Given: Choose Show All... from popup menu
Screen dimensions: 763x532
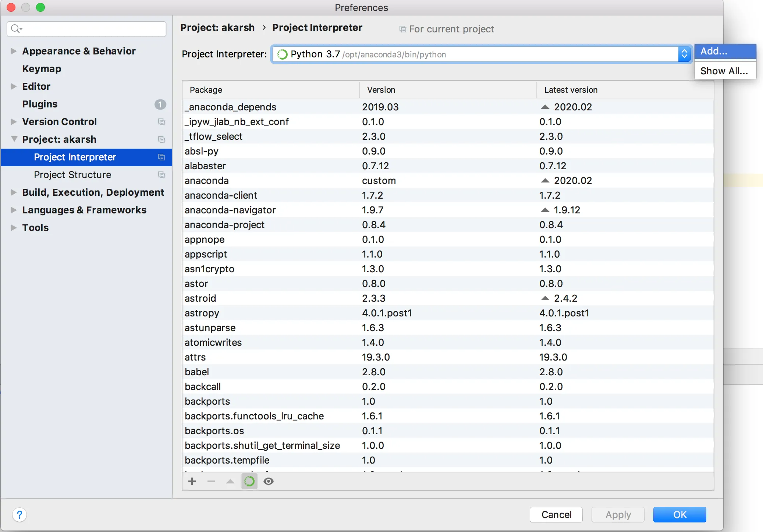Looking at the screenshot, I should coord(724,71).
